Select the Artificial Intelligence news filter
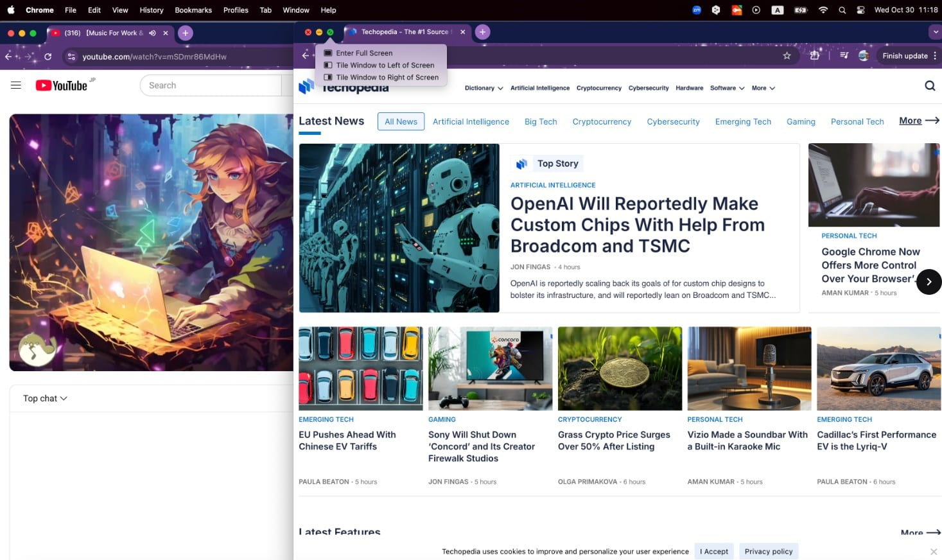Viewport: 942px width, 560px height. (471, 121)
